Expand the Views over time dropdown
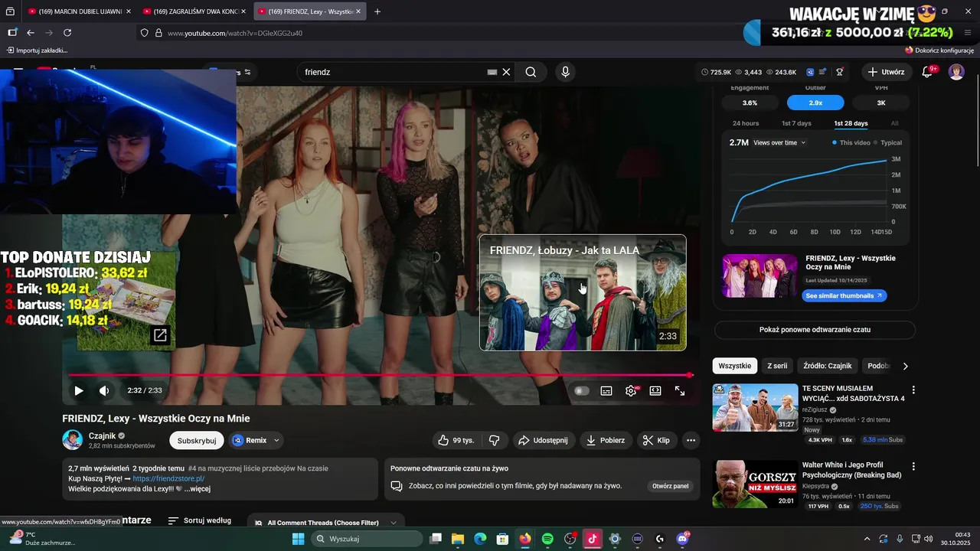 pyautogui.click(x=779, y=143)
